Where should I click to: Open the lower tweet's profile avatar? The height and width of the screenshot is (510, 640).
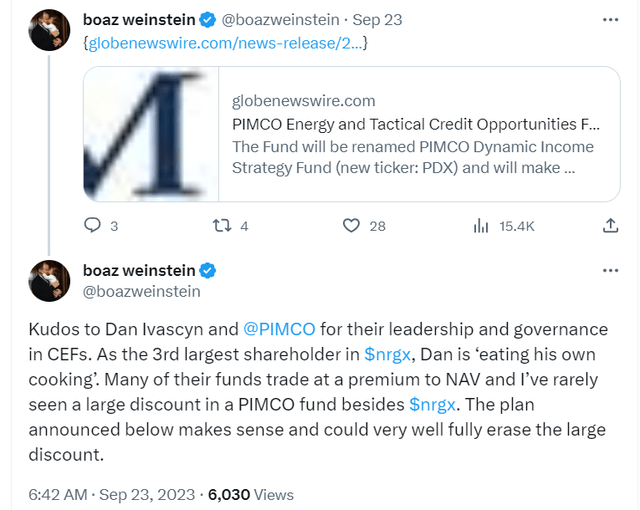click(x=49, y=281)
